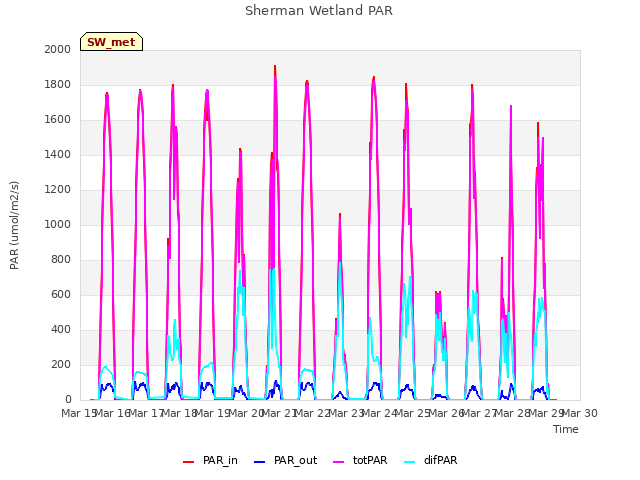This screenshot has height=480, width=640.
Task: Click the Mar 20 x-axis label
Action: click(247, 413)
